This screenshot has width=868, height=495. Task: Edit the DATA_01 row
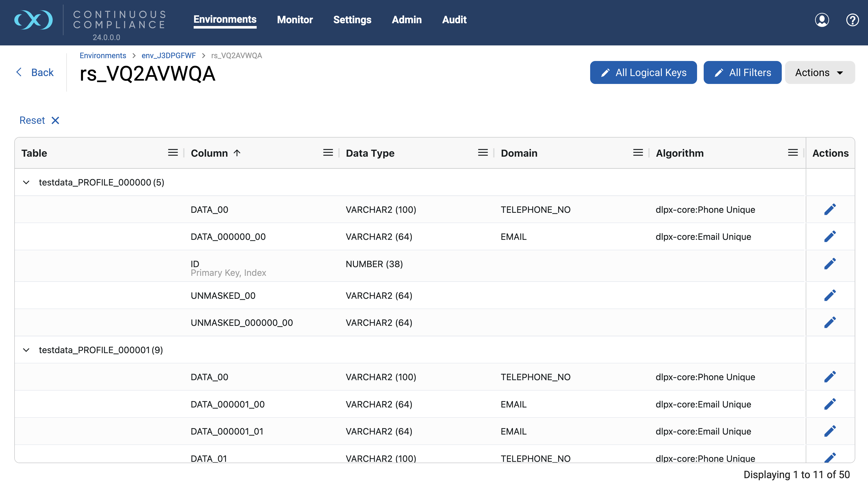pos(830,457)
